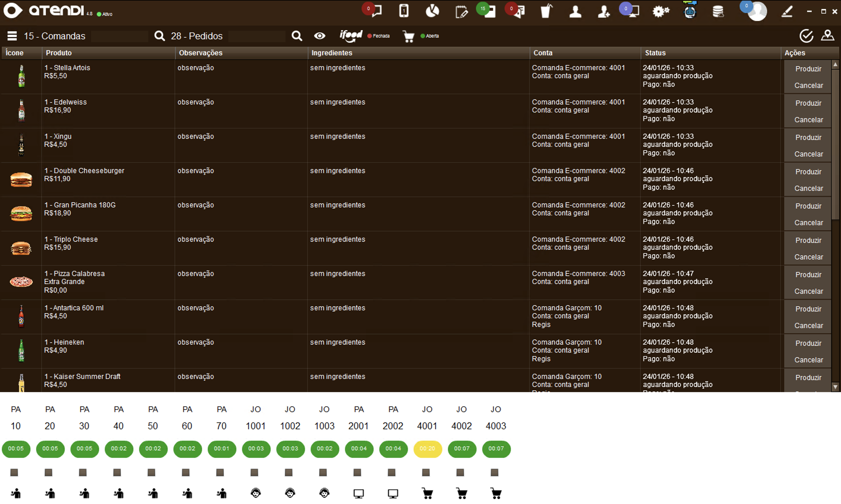Open the pie chart reports icon
Viewport: 841px width, 504px height.
point(433,11)
